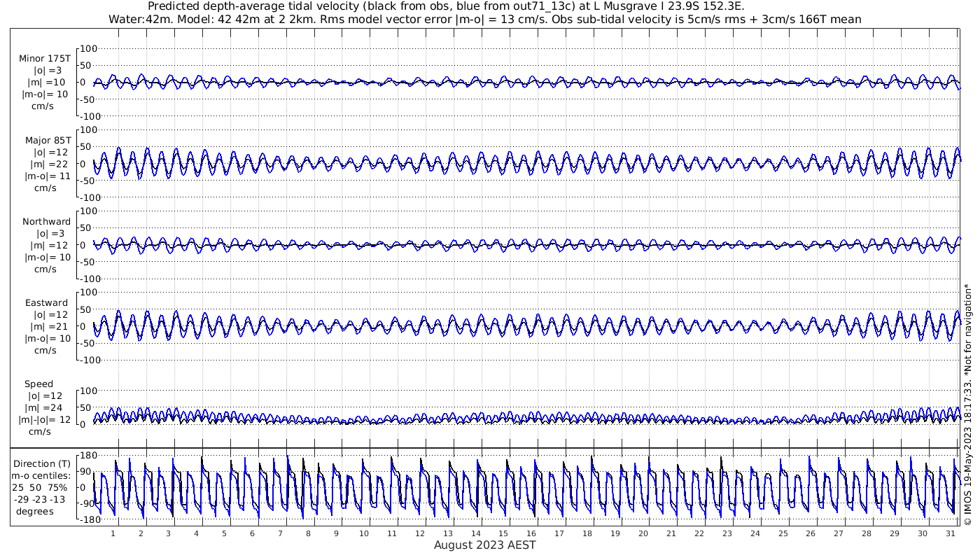Click the '|m| =21' value under Eastward
980x560 pixels.
point(49,326)
